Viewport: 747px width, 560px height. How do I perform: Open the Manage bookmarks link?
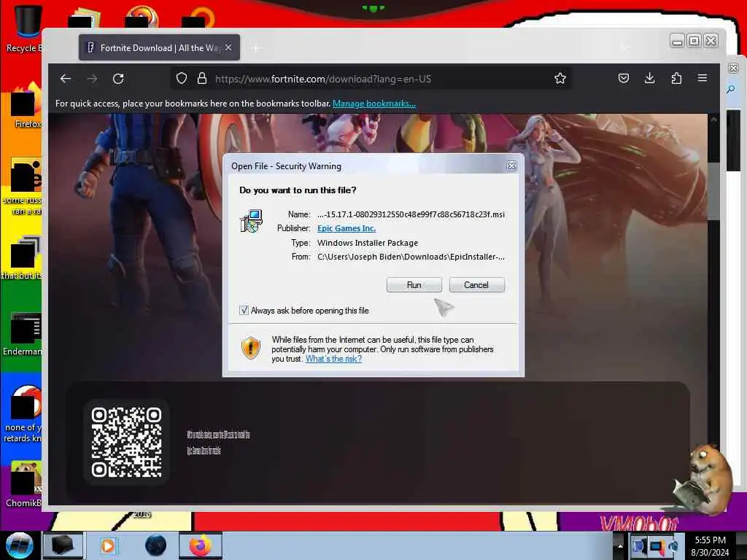tap(374, 104)
